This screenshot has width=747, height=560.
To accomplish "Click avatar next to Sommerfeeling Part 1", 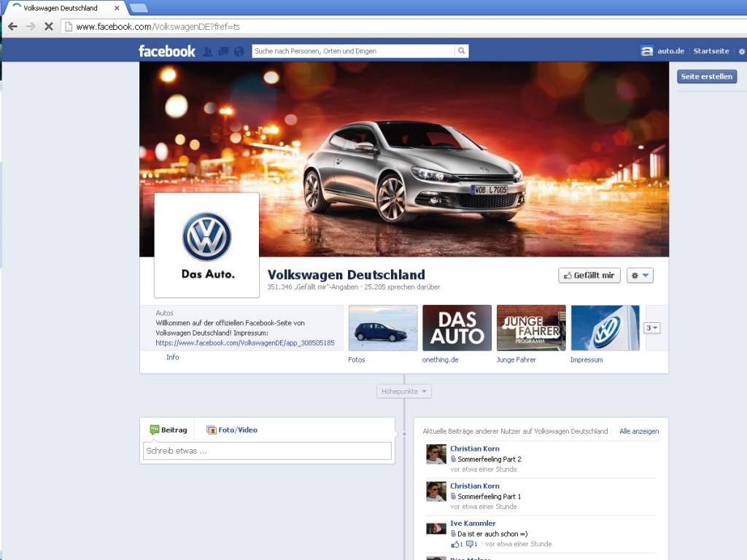I will pos(436,491).
